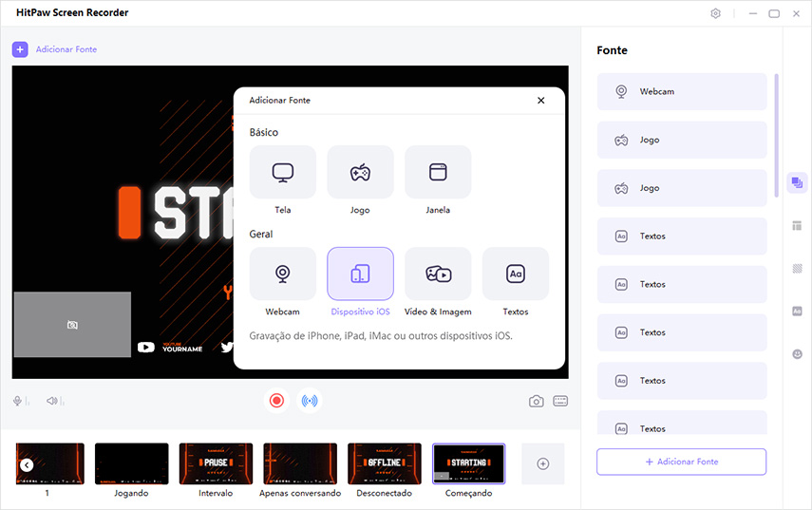Add a new scene with the plus tile

pos(542,463)
